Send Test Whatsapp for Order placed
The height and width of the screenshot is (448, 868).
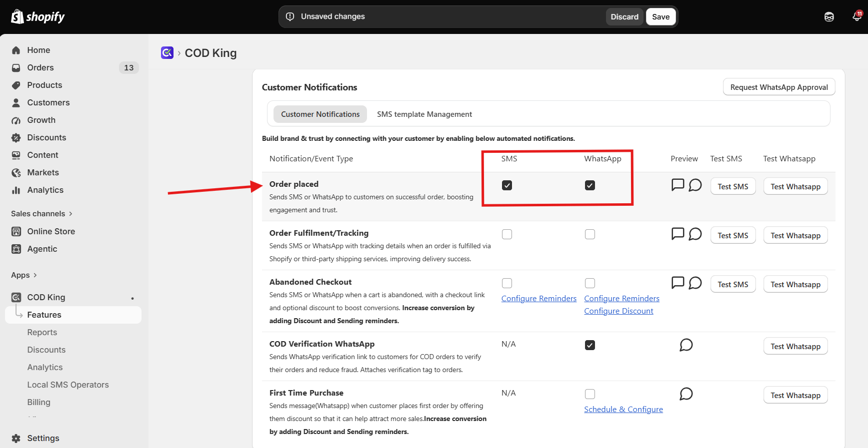pyautogui.click(x=795, y=186)
